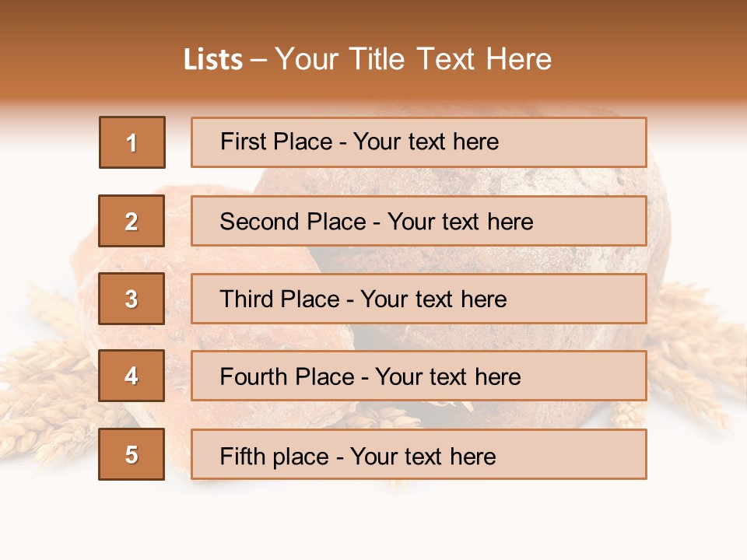This screenshot has height=560, width=747.
Task: Click the number 1 box
Action: click(x=132, y=142)
